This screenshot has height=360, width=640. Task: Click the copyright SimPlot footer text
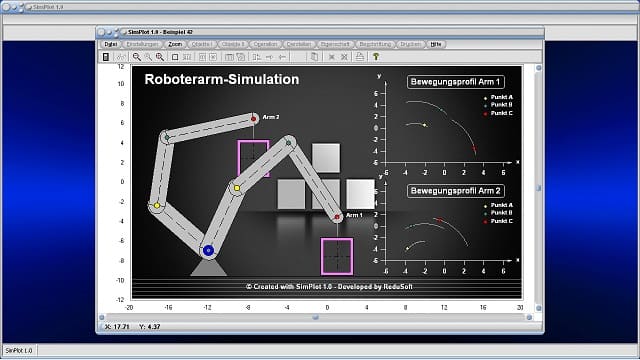329,287
